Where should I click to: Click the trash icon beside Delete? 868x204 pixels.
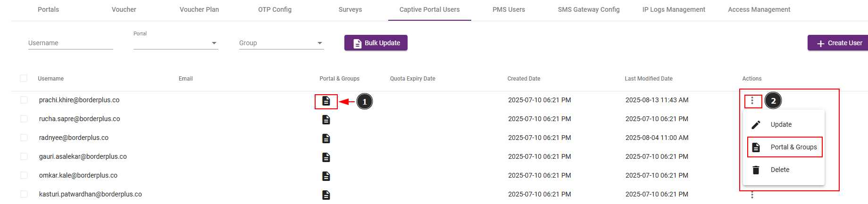tap(756, 170)
